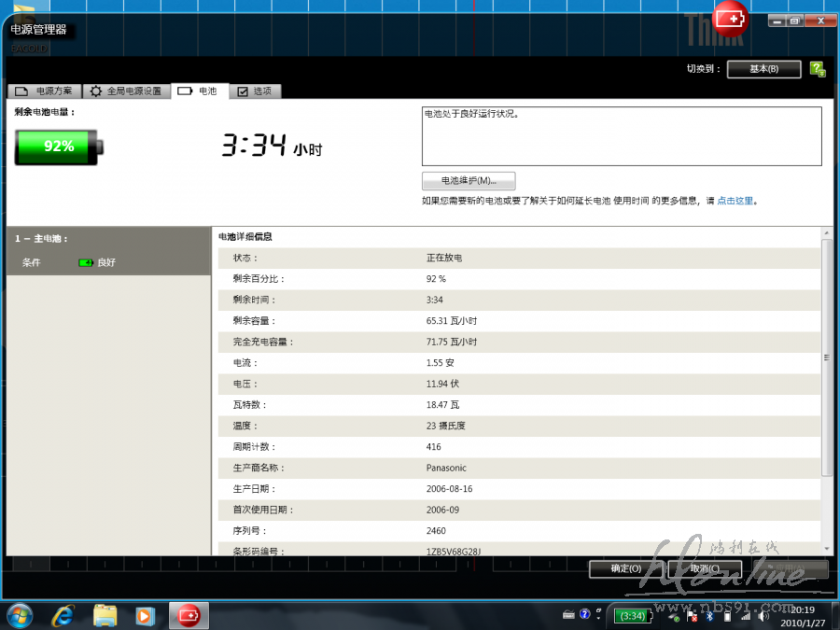The image size is (840, 630).
Task: Switch to basic mode with 基本(B)
Action: (x=763, y=69)
